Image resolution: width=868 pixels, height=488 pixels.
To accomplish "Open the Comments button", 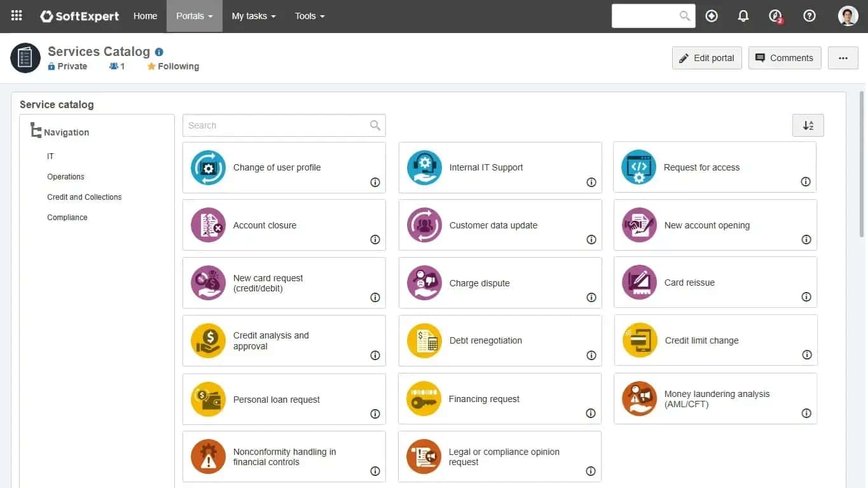I will point(785,58).
